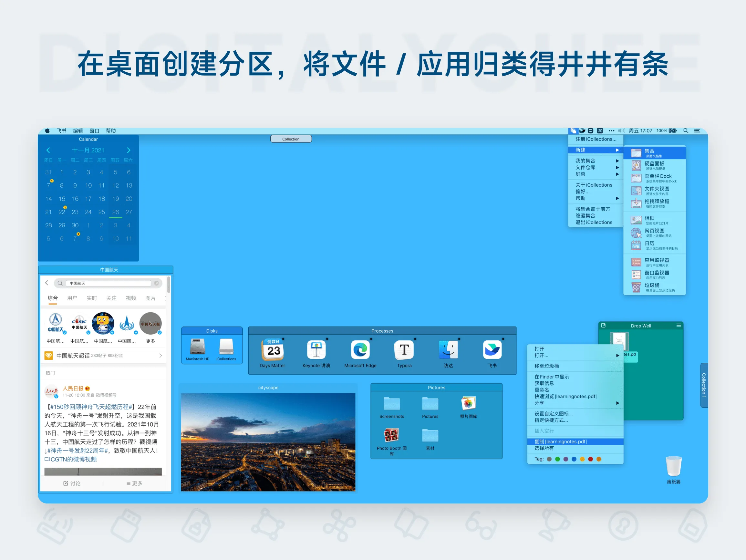Viewport: 746px width, 560px height.
Task: Open the Keynote app icon in Processes
Action: (x=316, y=349)
